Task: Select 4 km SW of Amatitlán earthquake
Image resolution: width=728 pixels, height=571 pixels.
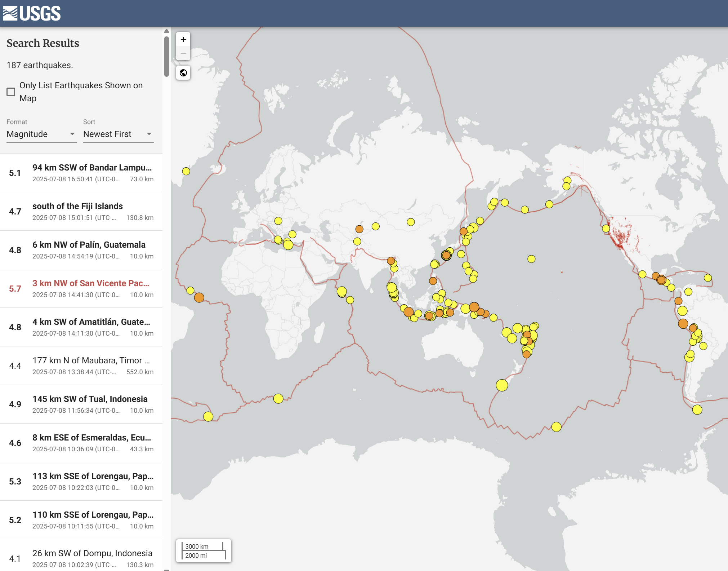Action: coord(81,327)
